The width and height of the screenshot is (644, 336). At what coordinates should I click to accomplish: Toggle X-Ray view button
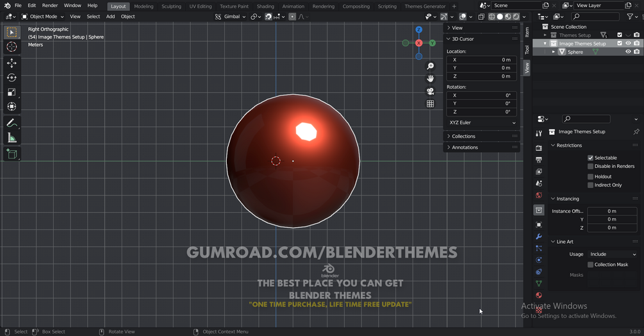(x=481, y=17)
